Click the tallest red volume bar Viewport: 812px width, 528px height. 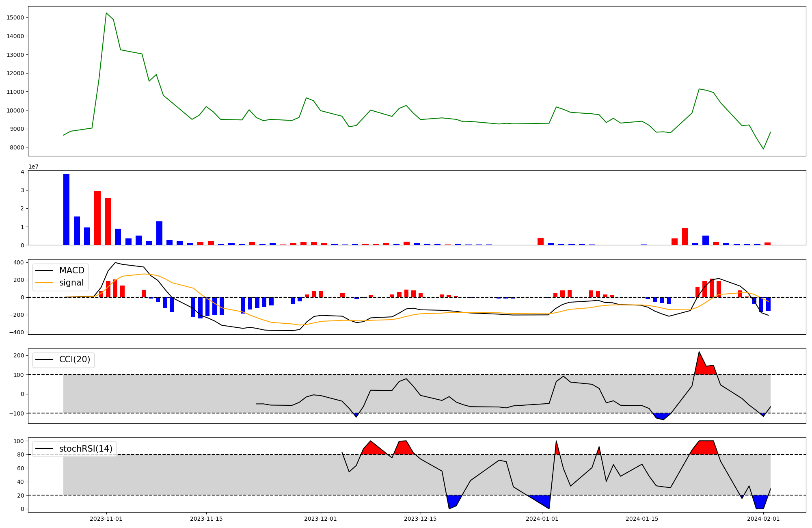[x=97, y=218]
